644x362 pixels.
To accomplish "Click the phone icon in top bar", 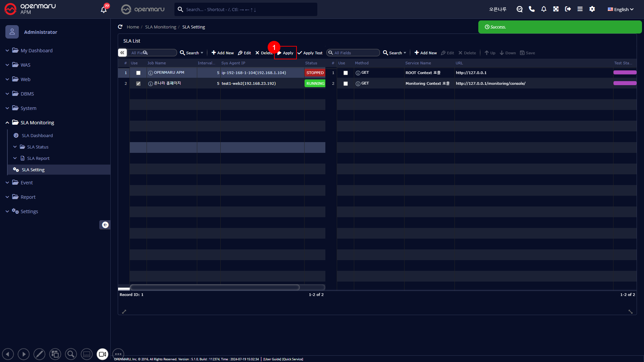I will click(x=532, y=9).
